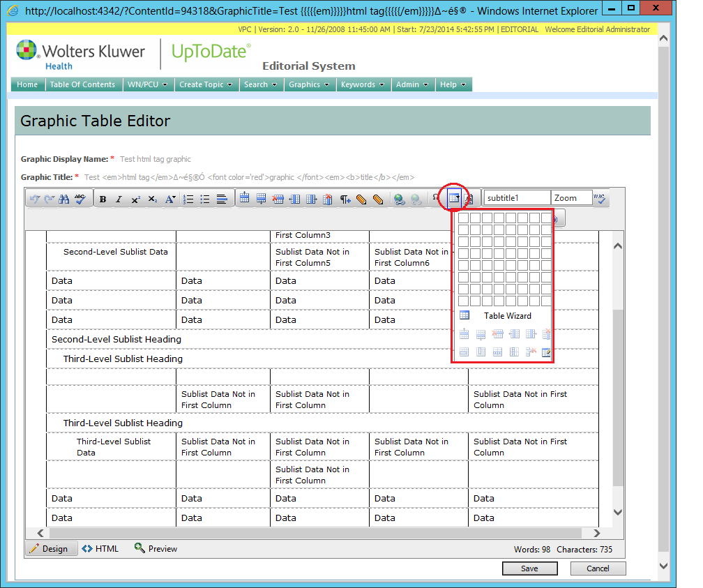Open Find and Replace binoculars icon
The image size is (703, 588).
64,199
